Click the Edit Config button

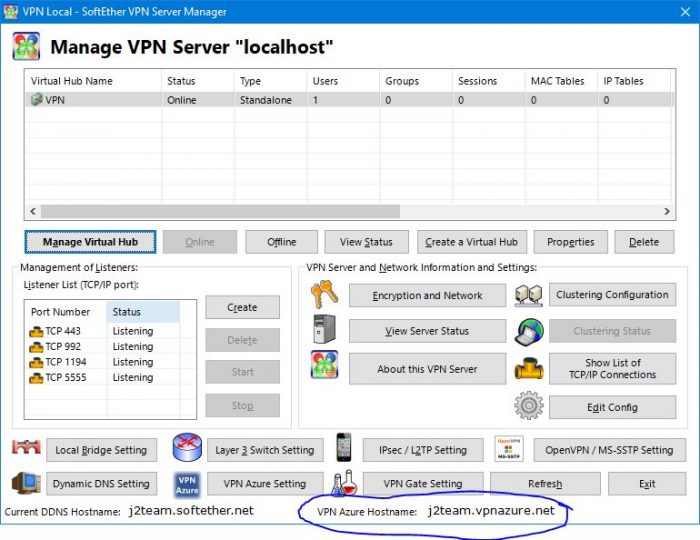tap(612, 407)
